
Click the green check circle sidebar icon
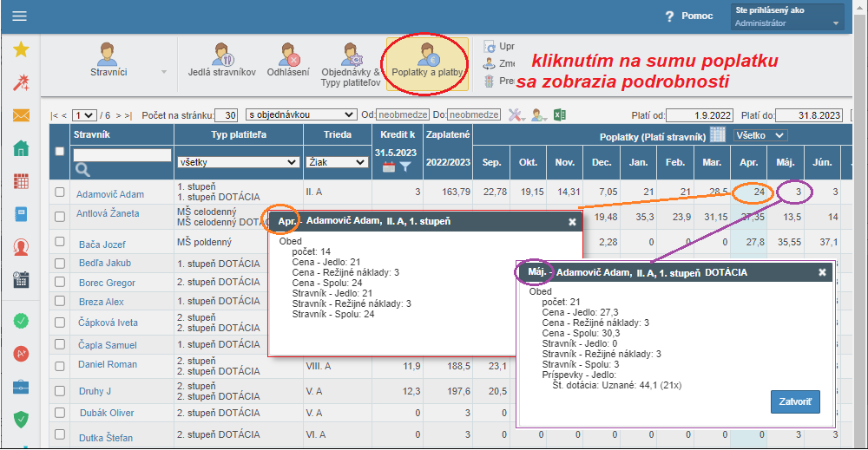pos(21,321)
